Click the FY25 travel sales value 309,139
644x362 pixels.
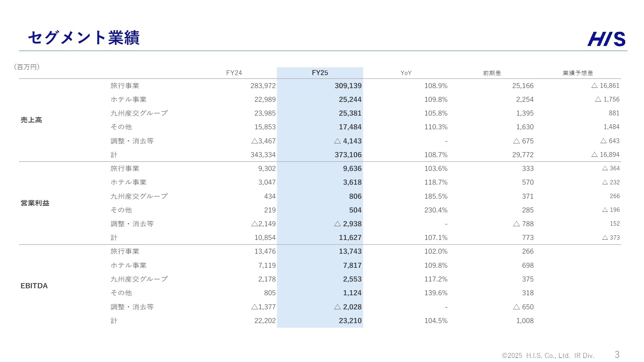click(x=348, y=86)
